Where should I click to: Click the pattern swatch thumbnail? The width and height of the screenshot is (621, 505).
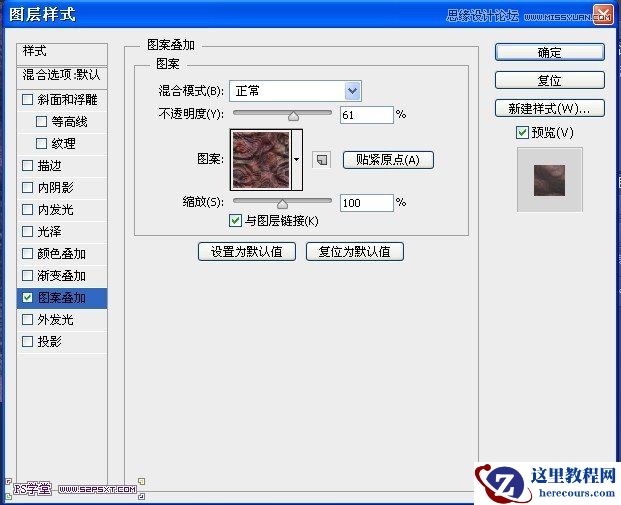coord(261,160)
